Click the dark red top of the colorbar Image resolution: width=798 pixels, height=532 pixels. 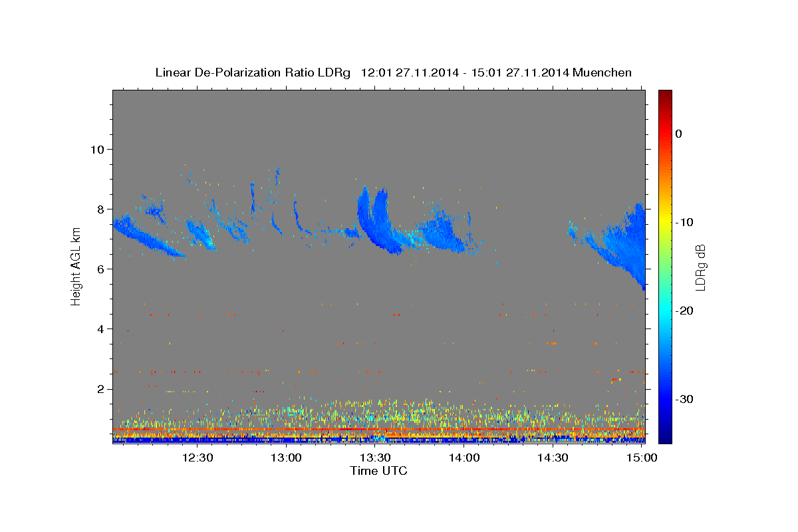click(665, 96)
